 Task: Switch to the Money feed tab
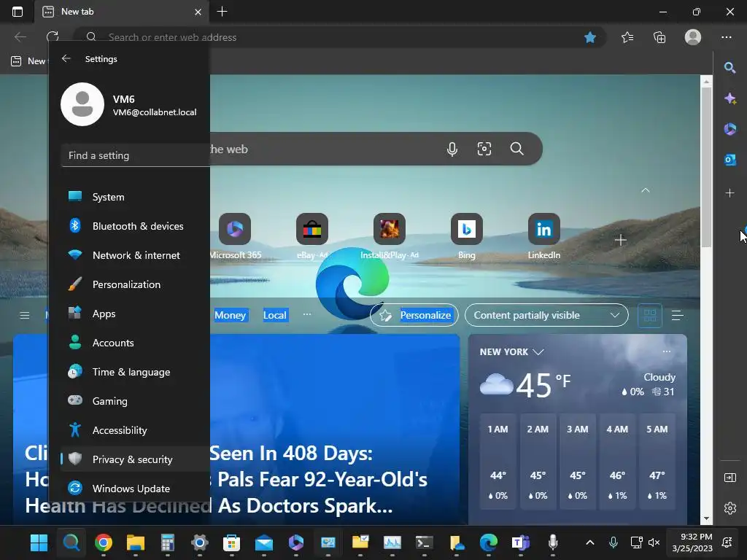point(230,315)
